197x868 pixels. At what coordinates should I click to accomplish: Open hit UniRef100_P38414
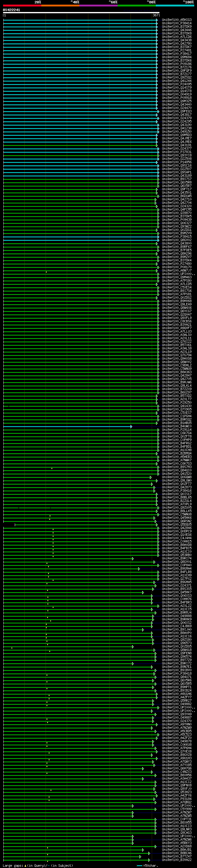tap(177, 23)
